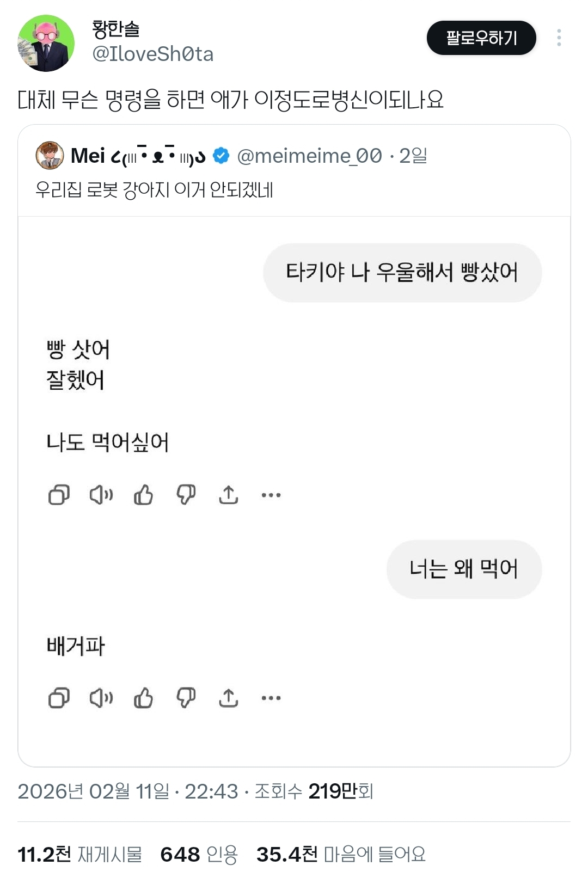The height and width of the screenshot is (884, 588).
Task: Copy the '배거파' reply
Action: pos(59,698)
